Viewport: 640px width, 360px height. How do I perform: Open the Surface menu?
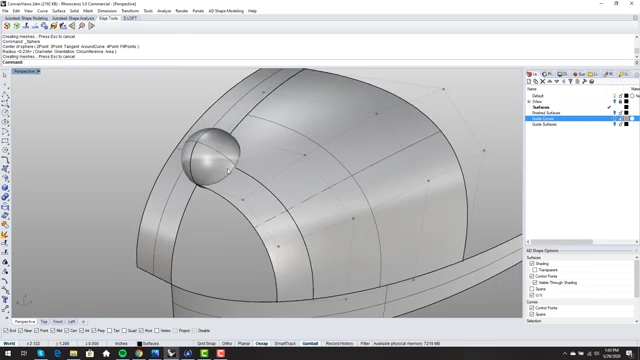[58, 11]
